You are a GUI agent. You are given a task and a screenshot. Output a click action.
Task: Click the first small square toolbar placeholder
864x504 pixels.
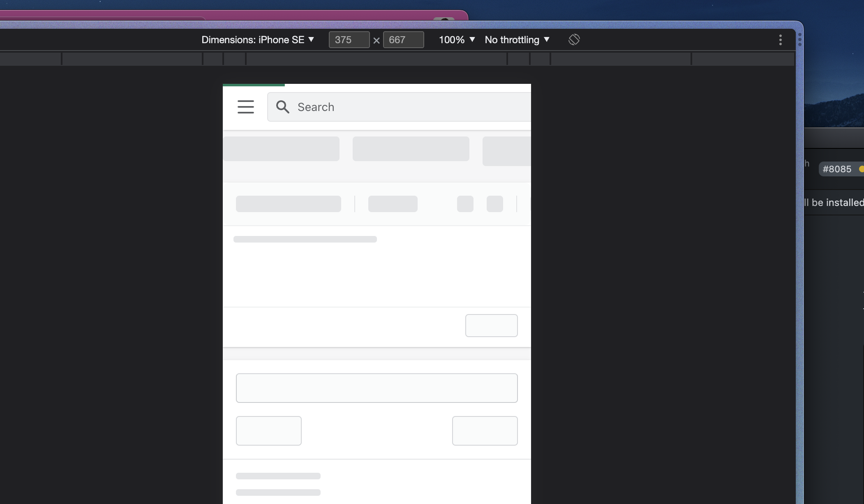465,204
